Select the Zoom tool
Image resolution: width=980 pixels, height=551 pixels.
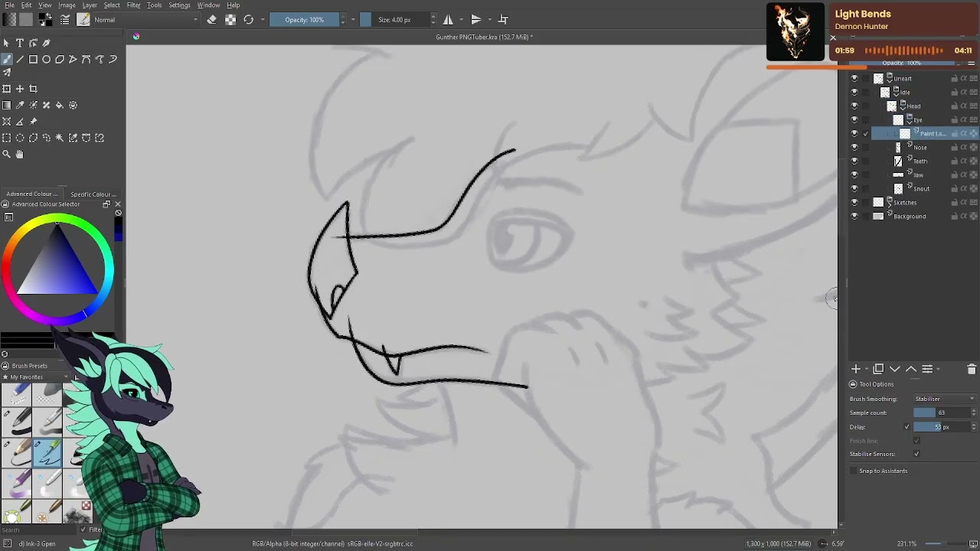pyautogui.click(x=7, y=154)
